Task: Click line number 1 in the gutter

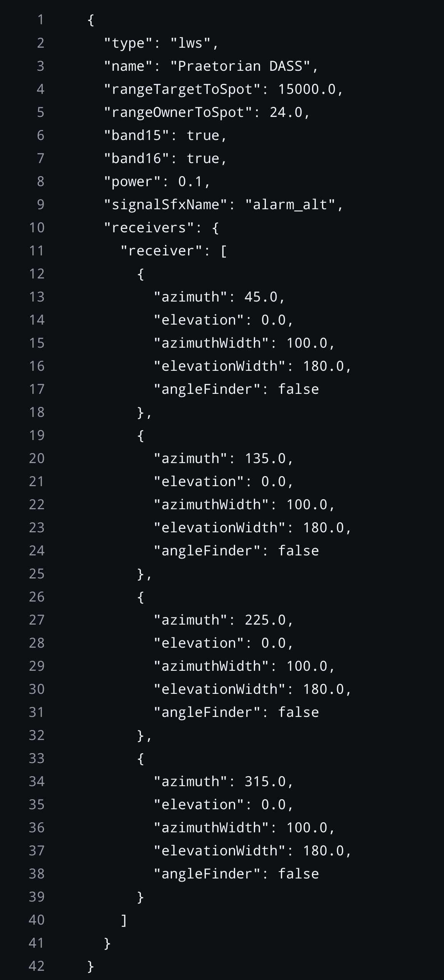Action: [x=40, y=20]
